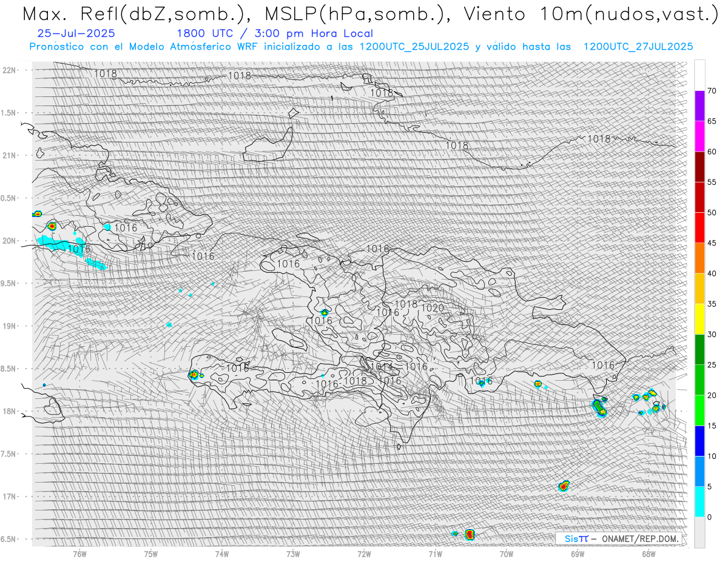
Task: Click the '19N' latitude axis label
Action: 10,326
